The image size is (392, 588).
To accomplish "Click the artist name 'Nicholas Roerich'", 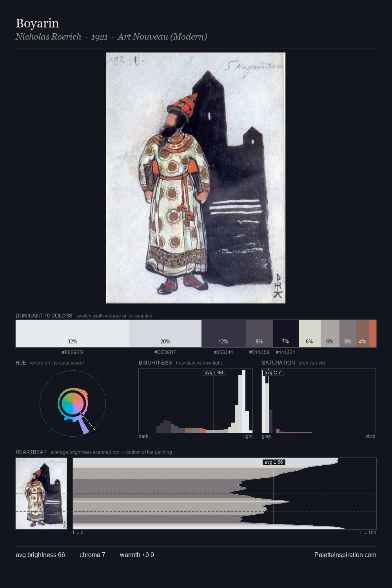I will pos(48,36).
